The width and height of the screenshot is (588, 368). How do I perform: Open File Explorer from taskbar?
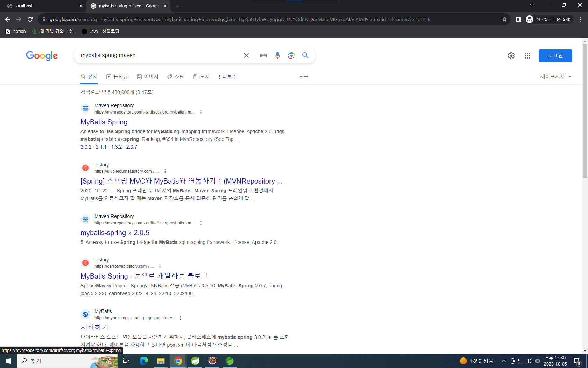pos(161,361)
